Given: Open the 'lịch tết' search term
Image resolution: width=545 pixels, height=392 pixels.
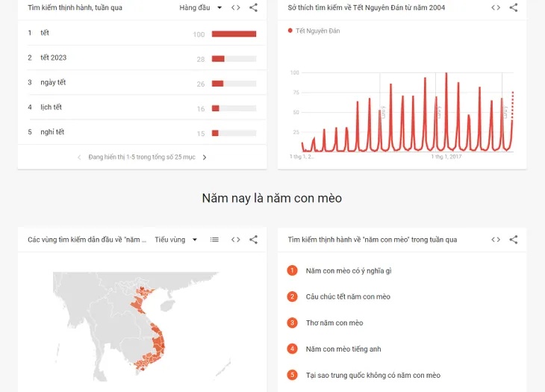Looking at the screenshot, I should click(51, 107).
